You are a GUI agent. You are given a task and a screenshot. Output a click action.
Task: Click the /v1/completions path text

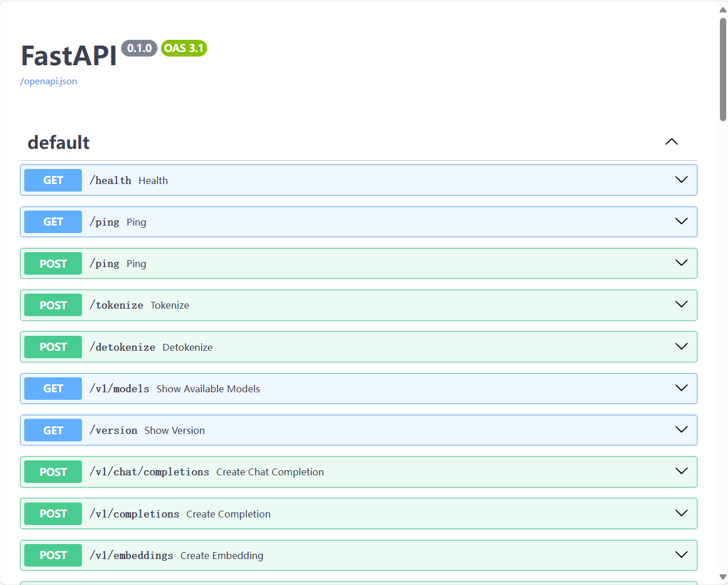[134, 514]
